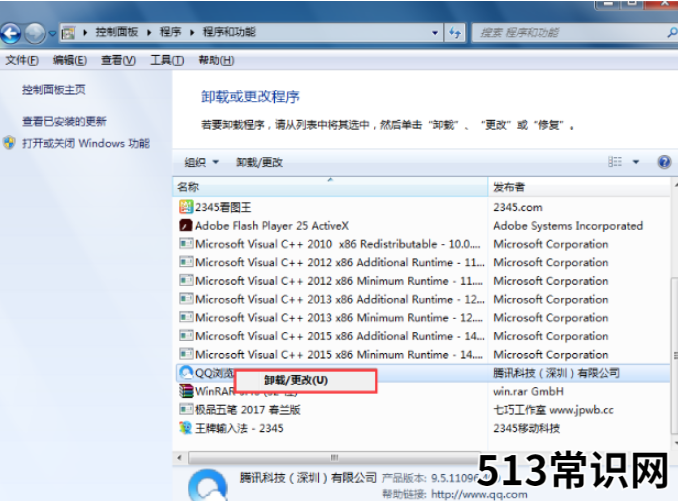Viewport: 678px width, 501px height.
Task: Open help link http://www.qq.com in details
Action: pos(479,494)
